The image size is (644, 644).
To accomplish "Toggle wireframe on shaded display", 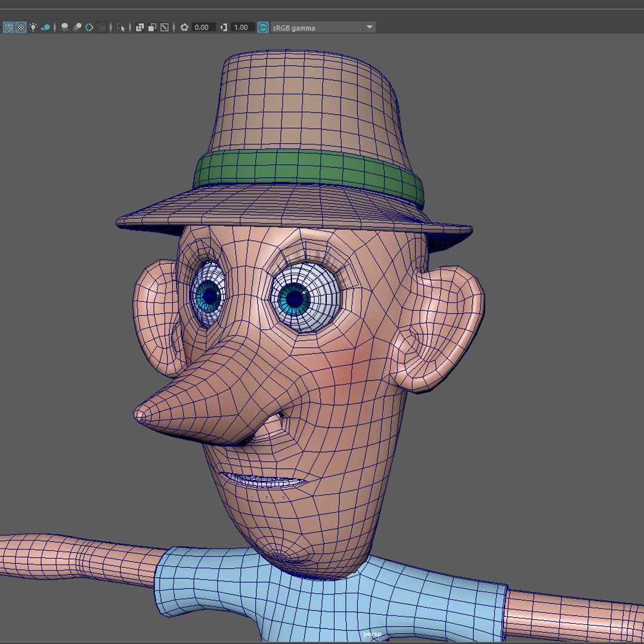I will pyautogui.click(x=8, y=27).
